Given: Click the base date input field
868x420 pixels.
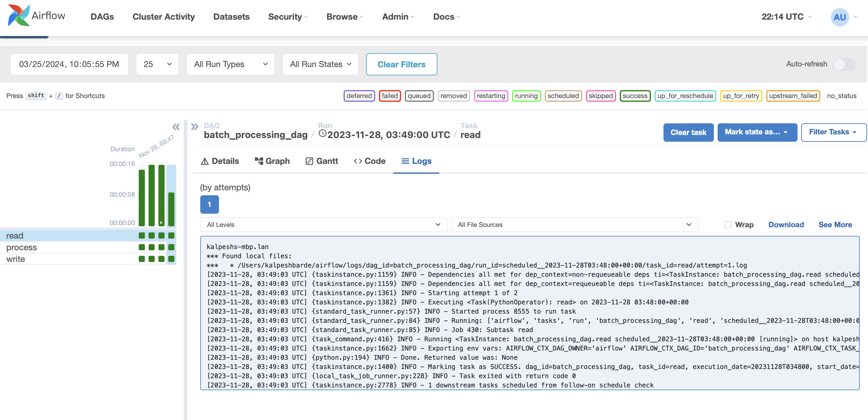Looking at the screenshot, I should (69, 64).
